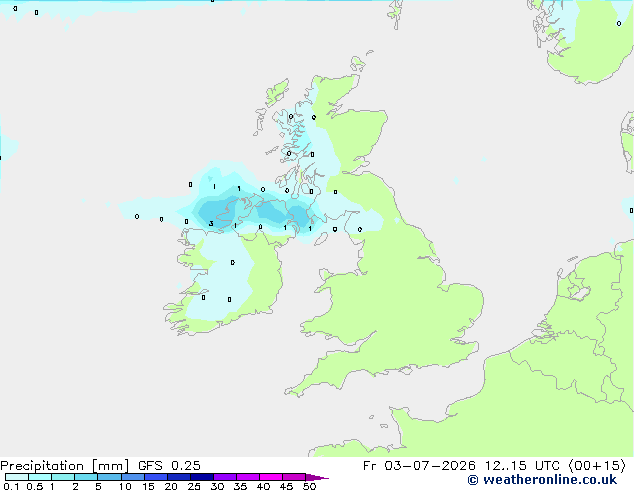Click the 15–20 mm legend color swatch
This screenshot has height=490, width=634.
coord(156,477)
